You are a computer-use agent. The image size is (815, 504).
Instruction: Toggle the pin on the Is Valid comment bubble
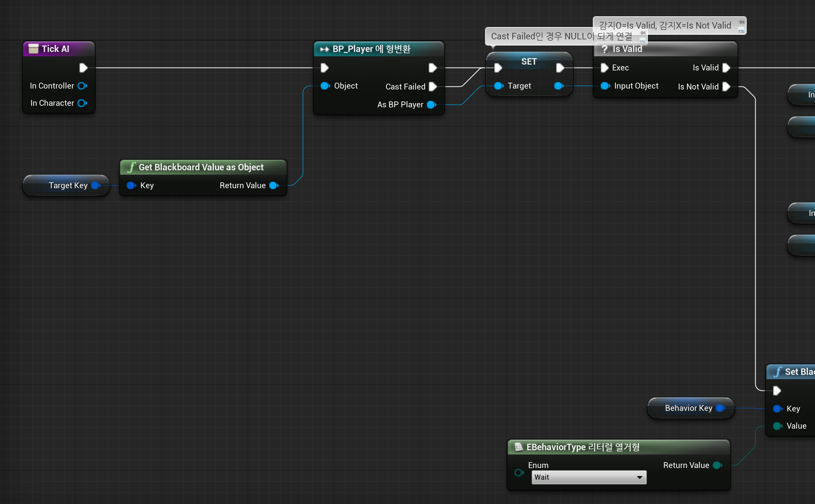[741, 22]
